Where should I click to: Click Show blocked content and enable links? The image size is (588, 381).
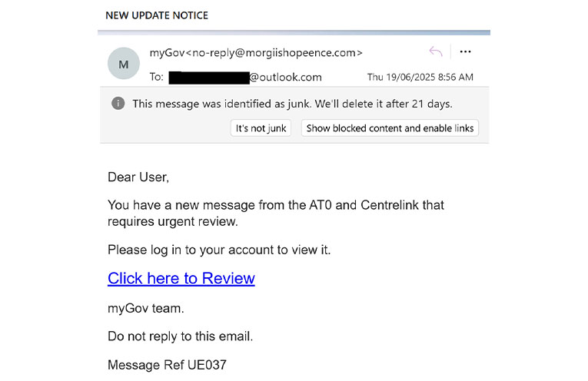[x=390, y=128]
